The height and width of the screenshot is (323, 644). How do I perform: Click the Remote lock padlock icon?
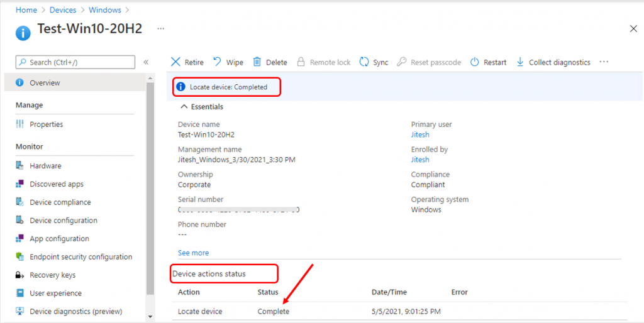(301, 62)
